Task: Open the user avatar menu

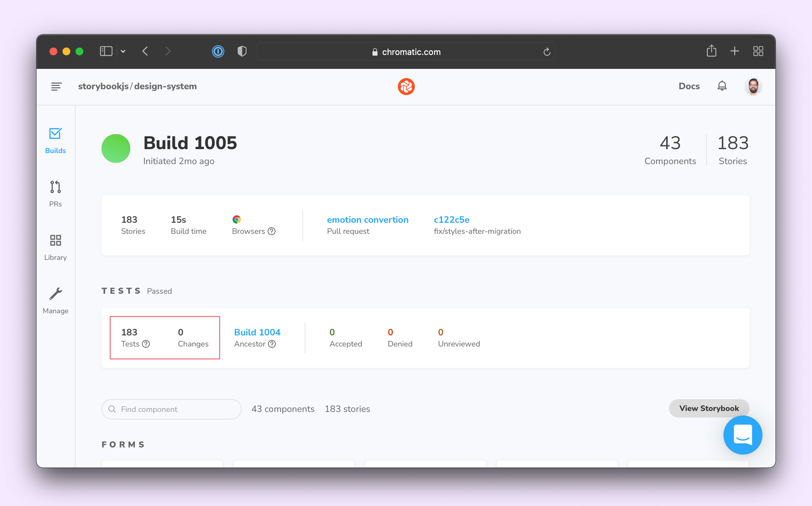Action: [753, 86]
